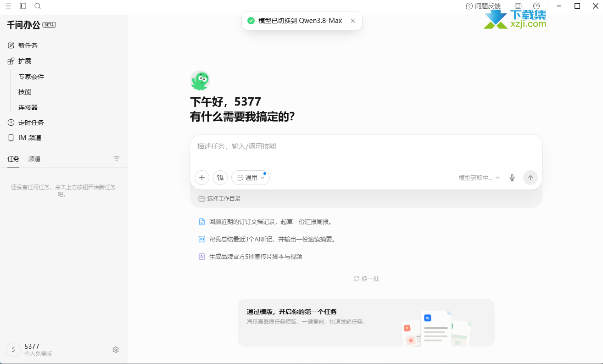Switch to the 频道 tab
Viewport: 603px width, 364px height.
[x=34, y=159]
